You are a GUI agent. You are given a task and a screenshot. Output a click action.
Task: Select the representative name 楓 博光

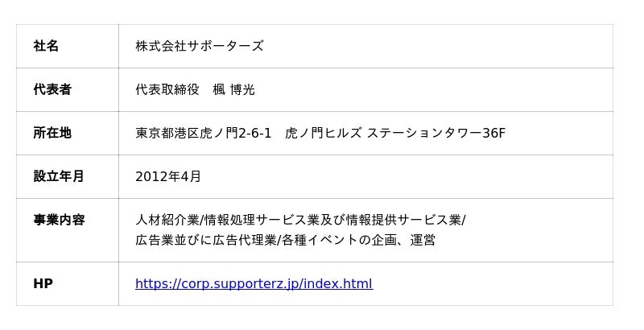point(233,90)
